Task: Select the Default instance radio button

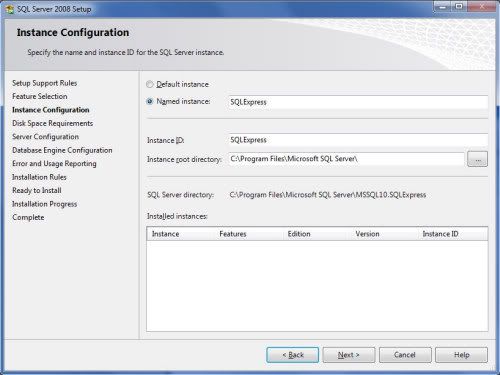Action: (x=150, y=84)
